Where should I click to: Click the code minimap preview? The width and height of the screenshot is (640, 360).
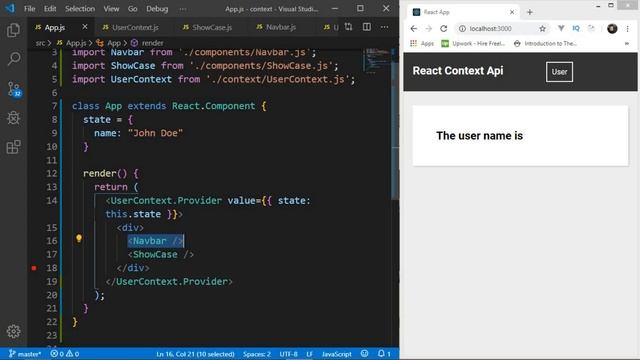coord(376,60)
